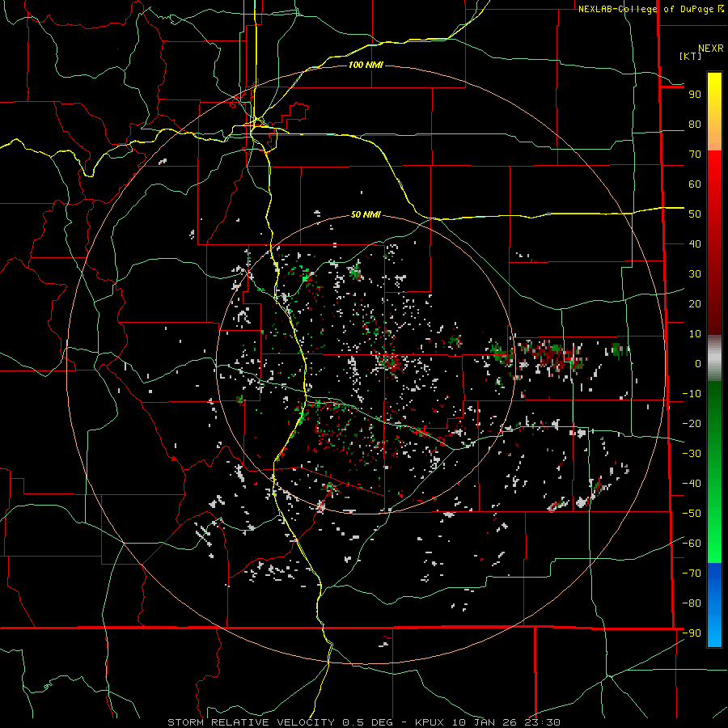Click the '50' value on the velocity scale

pos(695,214)
